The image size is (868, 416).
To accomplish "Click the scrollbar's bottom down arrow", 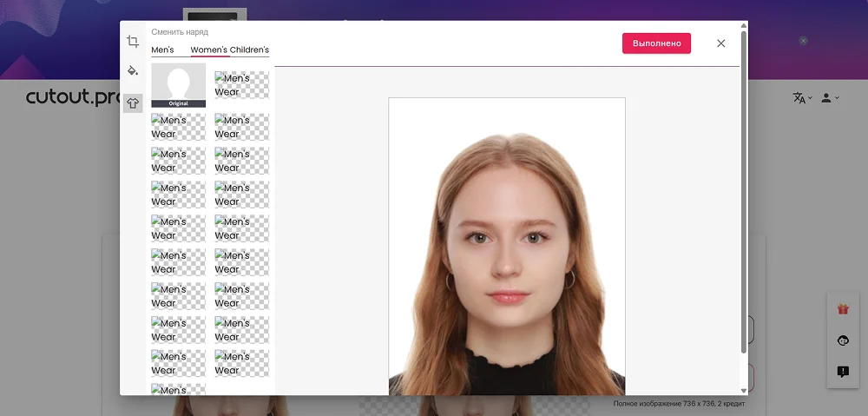I will [744, 391].
